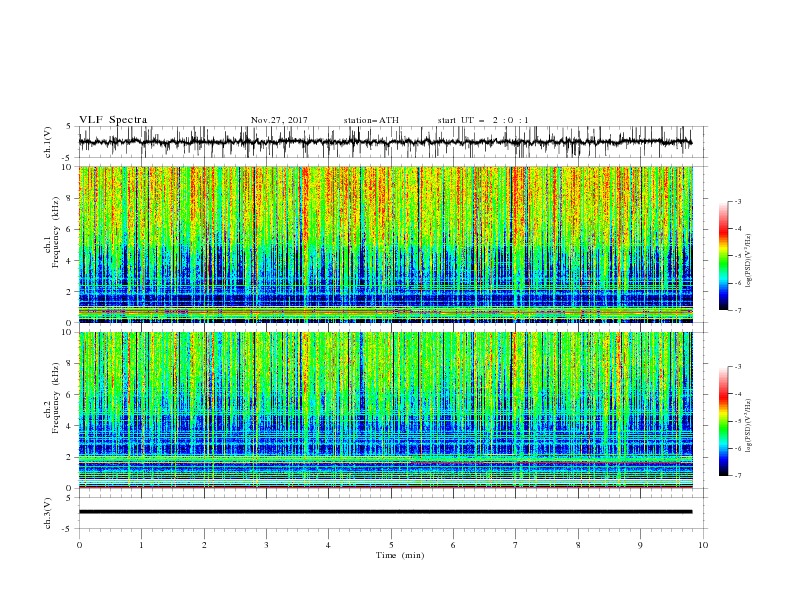Click the ch.2 colorbar 'log(PSD)(V²/Hz)' label
Viewport: 792px width, 612px height.
(749, 425)
